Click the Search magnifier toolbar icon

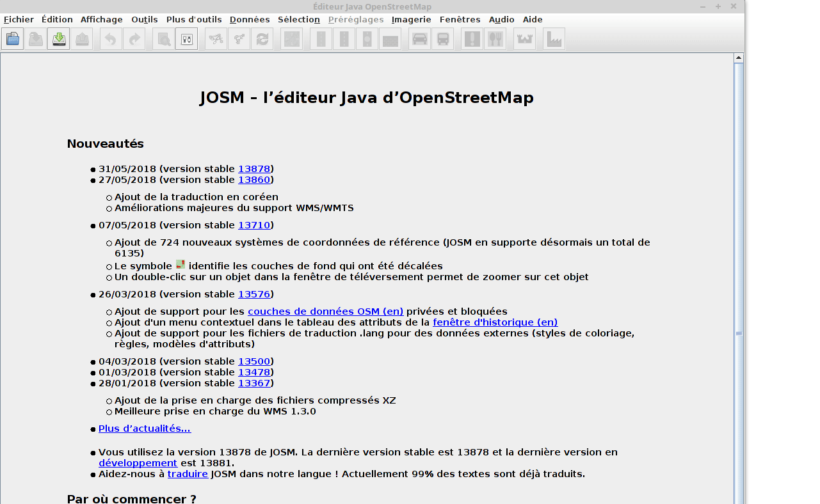[x=163, y=39]
